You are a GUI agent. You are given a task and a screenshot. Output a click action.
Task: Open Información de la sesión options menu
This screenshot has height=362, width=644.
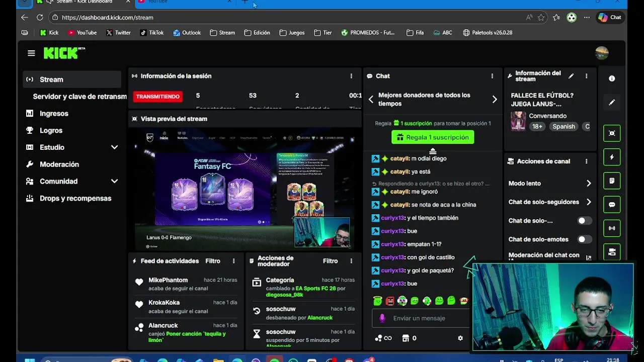tap(351, 76)
